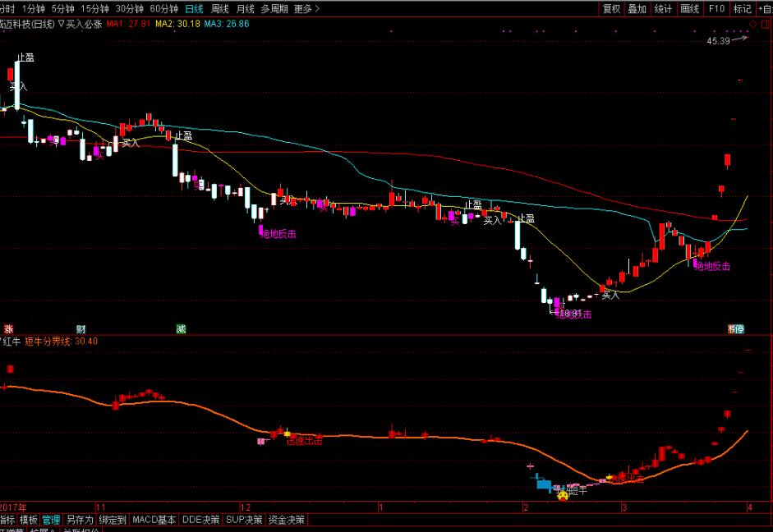Open the 多周期 multi-period view
The image size is (773, 532).
pos(274,8)
